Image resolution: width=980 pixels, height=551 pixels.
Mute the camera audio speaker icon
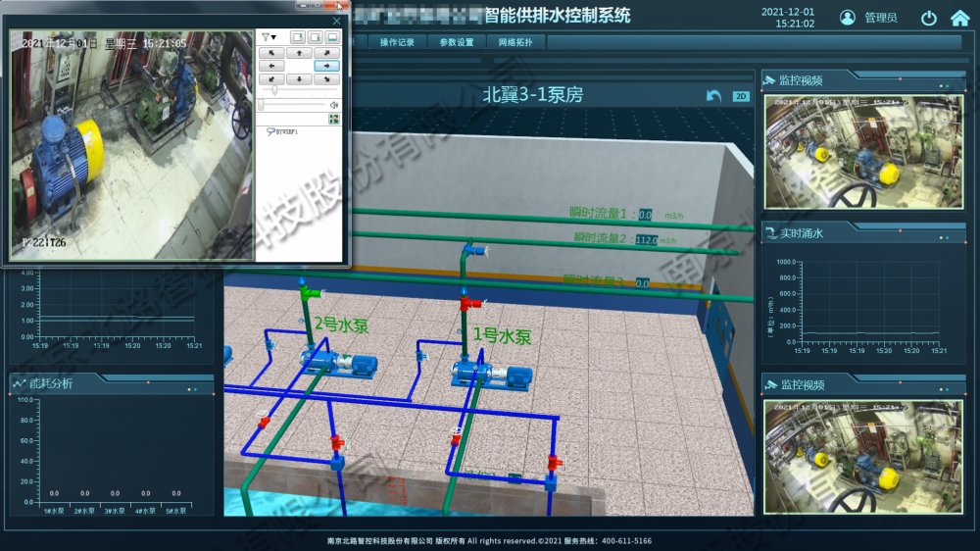[333, 104]
